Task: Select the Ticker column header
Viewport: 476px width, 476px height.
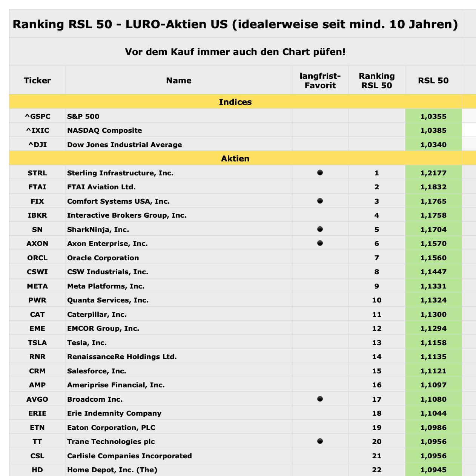Action: click(37, 80)
